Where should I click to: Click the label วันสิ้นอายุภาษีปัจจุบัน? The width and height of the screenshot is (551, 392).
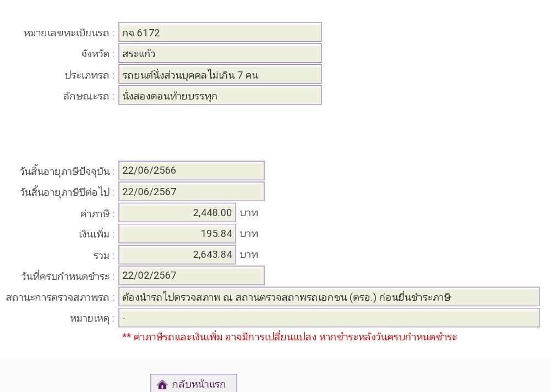click(67, 172)
